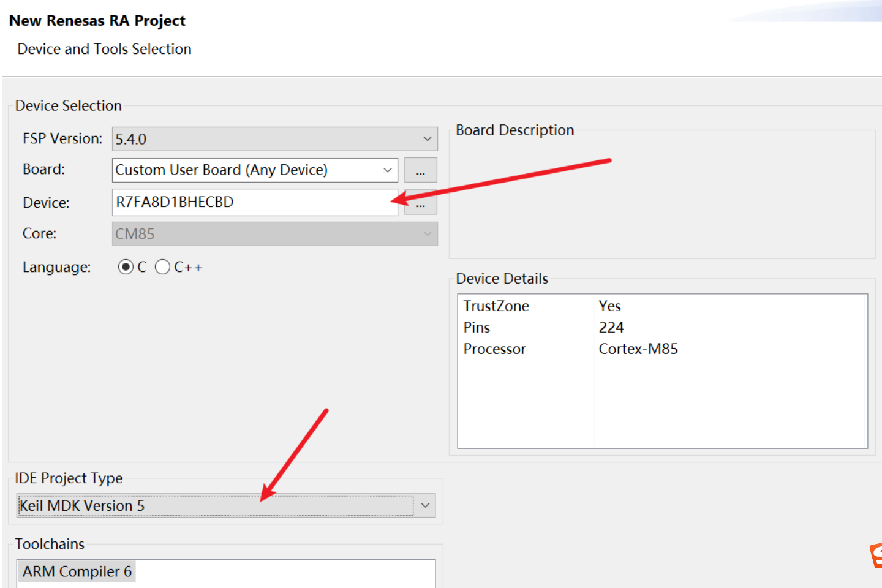Image resolution: width=882 pixels, height=588 pixels.
Task: Select the C++ language radio button
Action: pyautogui.click(x=162, y=267)
